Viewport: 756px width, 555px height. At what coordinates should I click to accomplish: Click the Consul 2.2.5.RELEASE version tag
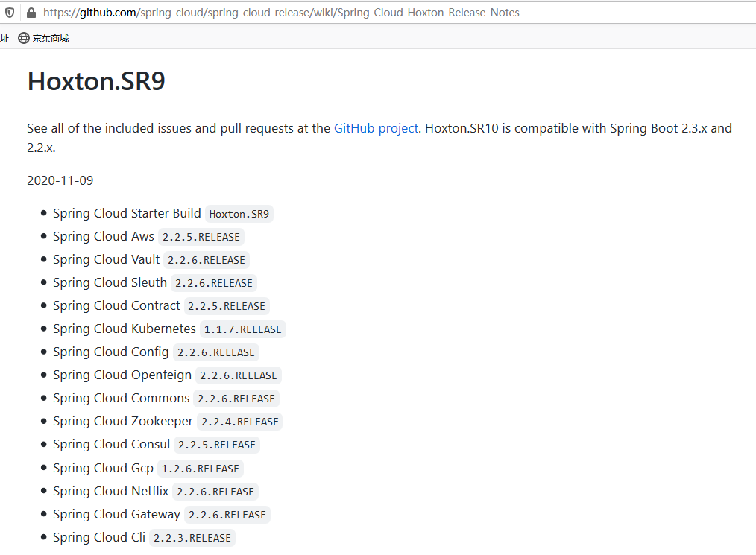click(x=217, y=445)
